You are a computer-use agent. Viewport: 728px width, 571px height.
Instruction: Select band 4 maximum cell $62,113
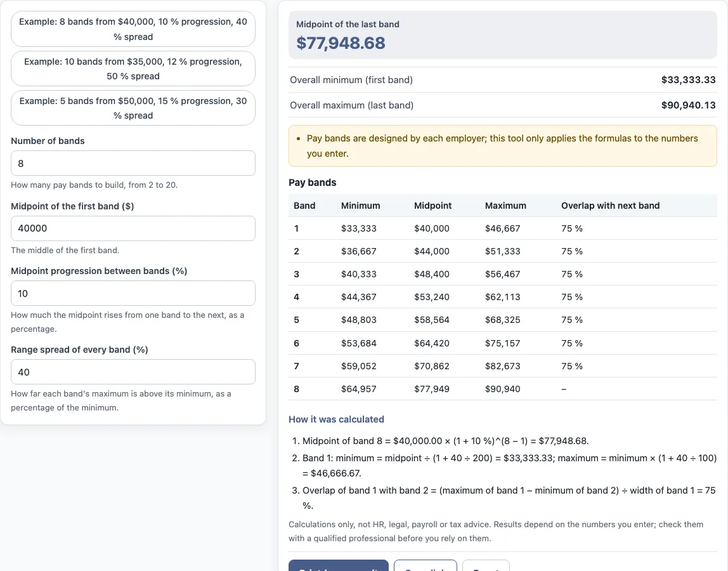502,297
